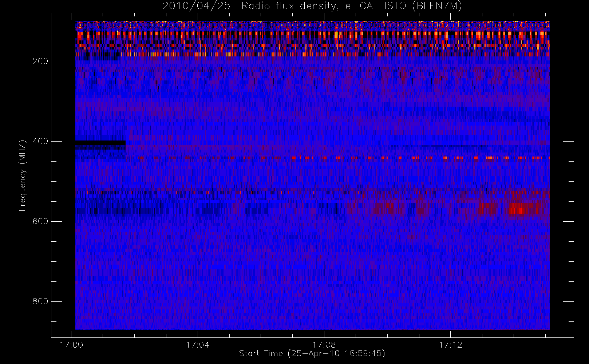
Task: Click the Start Time axis label
Action: pyautogui.click(x=312, y=353)
